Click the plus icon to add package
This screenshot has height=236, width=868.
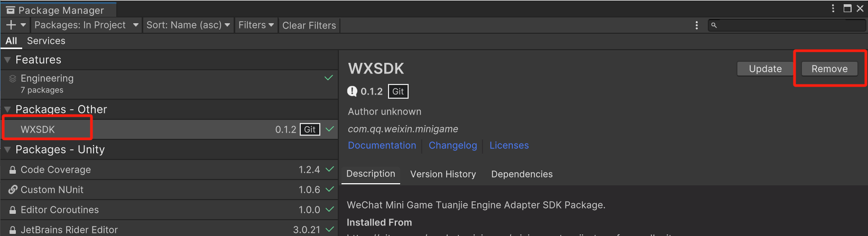click(x=11, y=25)
